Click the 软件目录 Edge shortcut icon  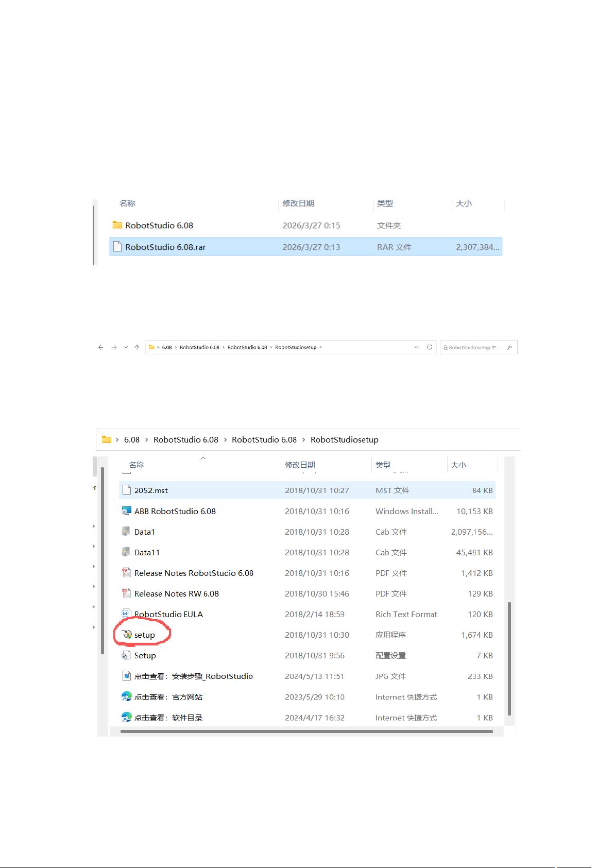(126, 717)
